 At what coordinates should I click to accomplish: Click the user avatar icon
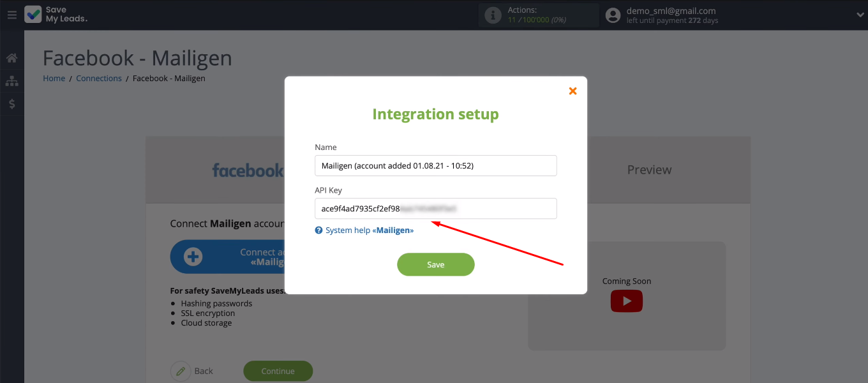click(x=613, y=15)
